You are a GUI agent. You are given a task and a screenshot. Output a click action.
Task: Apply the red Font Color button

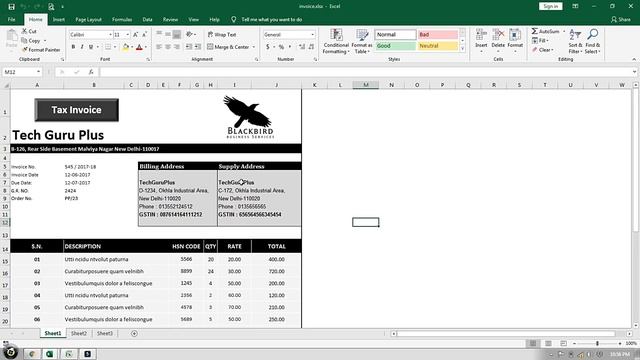tap(139, 47)
